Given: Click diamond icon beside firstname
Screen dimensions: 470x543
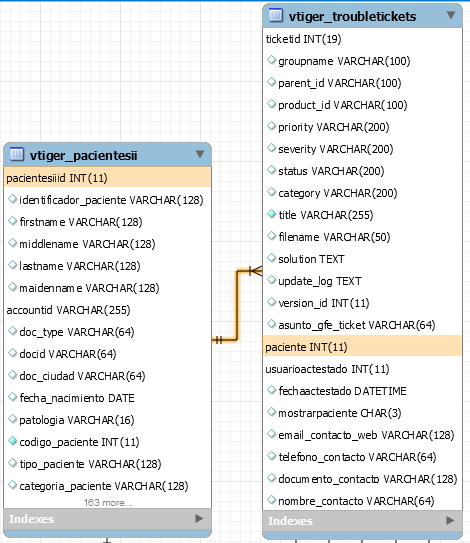Looking at the screenshot, I should [x=12, y=221].
